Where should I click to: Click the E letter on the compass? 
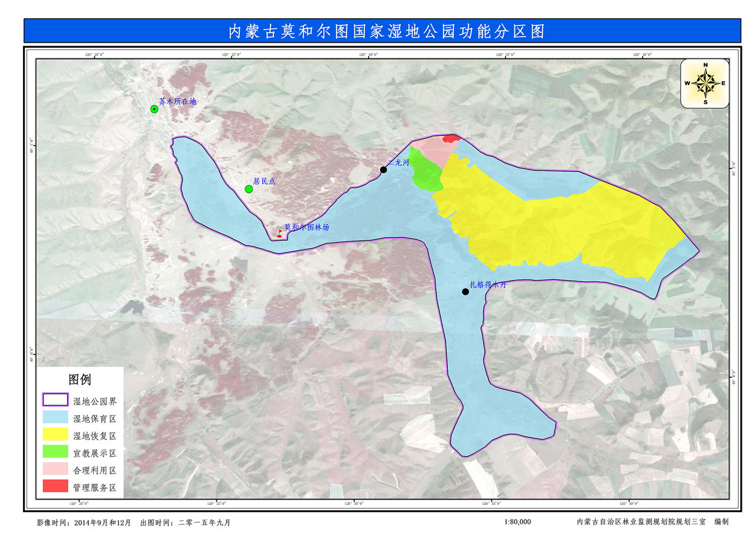(723, 83)
